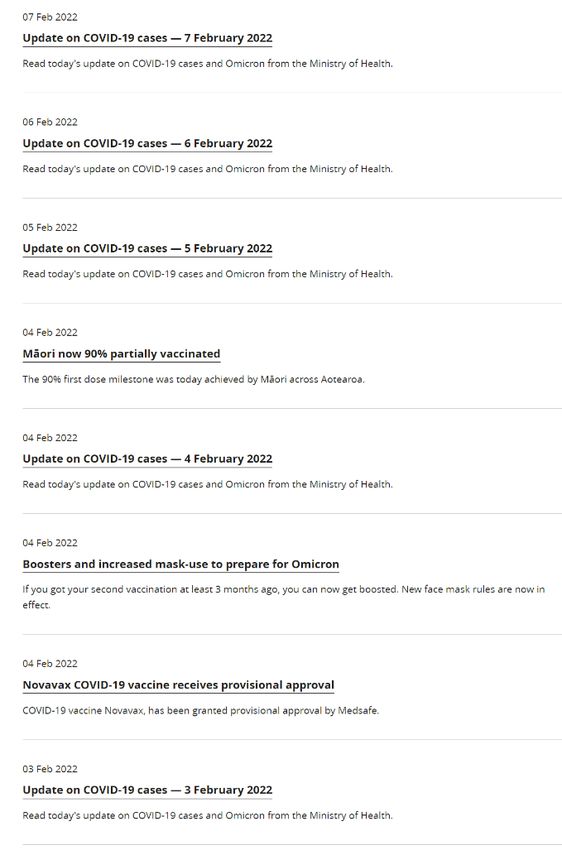Click summary text under the 6 February update

coord(208,169)
